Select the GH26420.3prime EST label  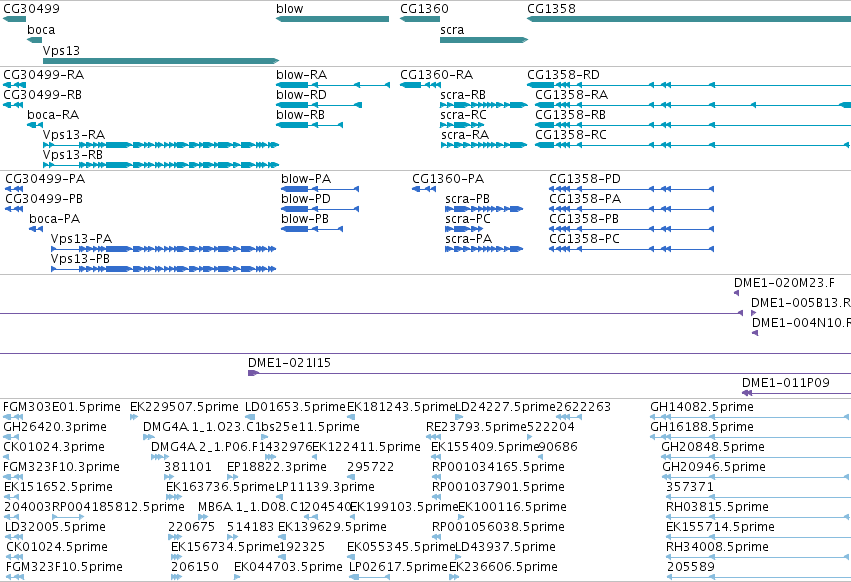pos(55,427)
